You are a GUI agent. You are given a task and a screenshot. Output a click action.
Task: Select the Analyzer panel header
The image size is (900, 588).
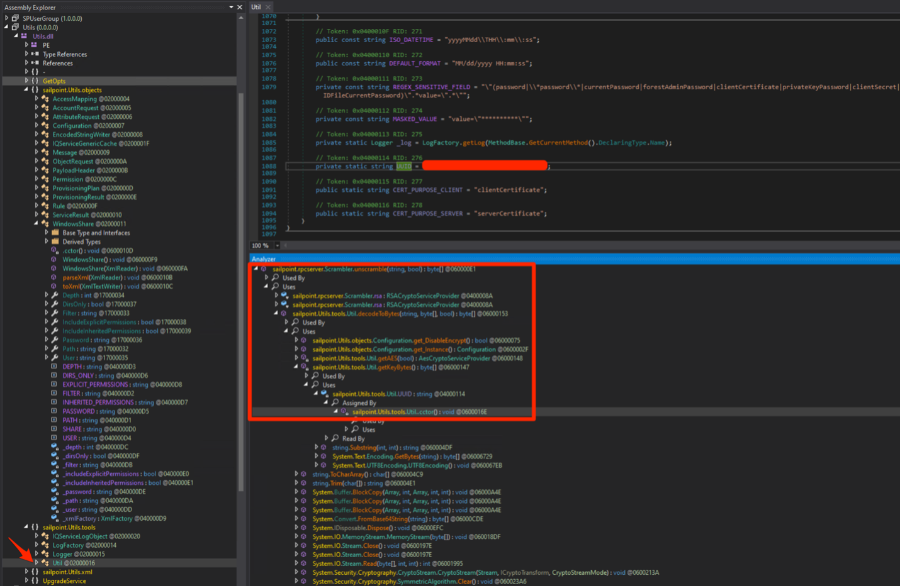(x=575, y=259)
